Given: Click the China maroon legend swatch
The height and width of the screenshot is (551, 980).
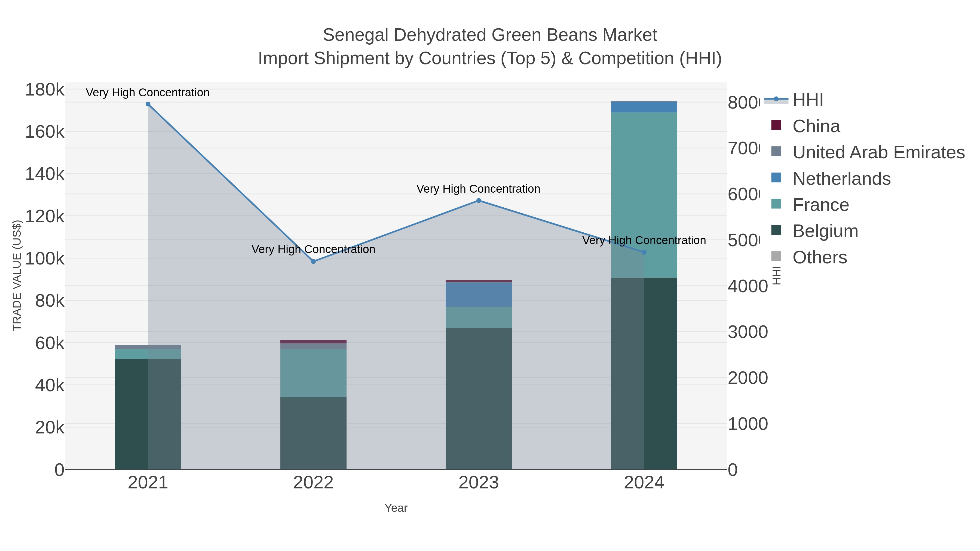Looking at the screenshot, I should (x=776, y=125).
